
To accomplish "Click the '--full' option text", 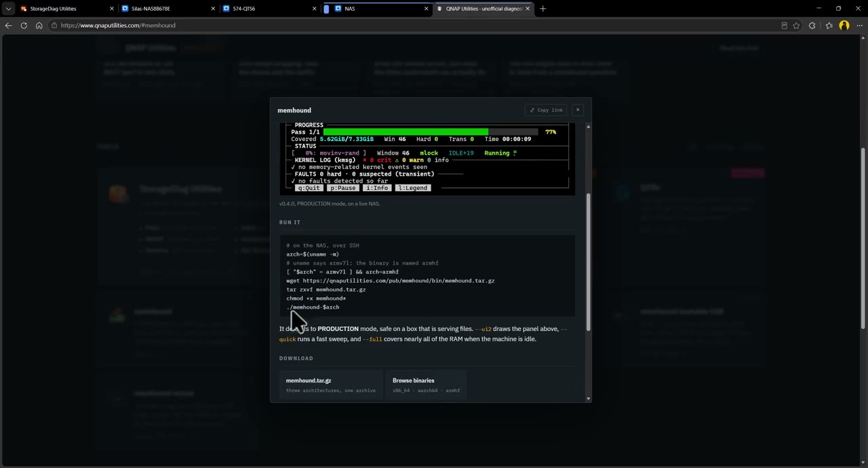I will (x=372, y=339).
